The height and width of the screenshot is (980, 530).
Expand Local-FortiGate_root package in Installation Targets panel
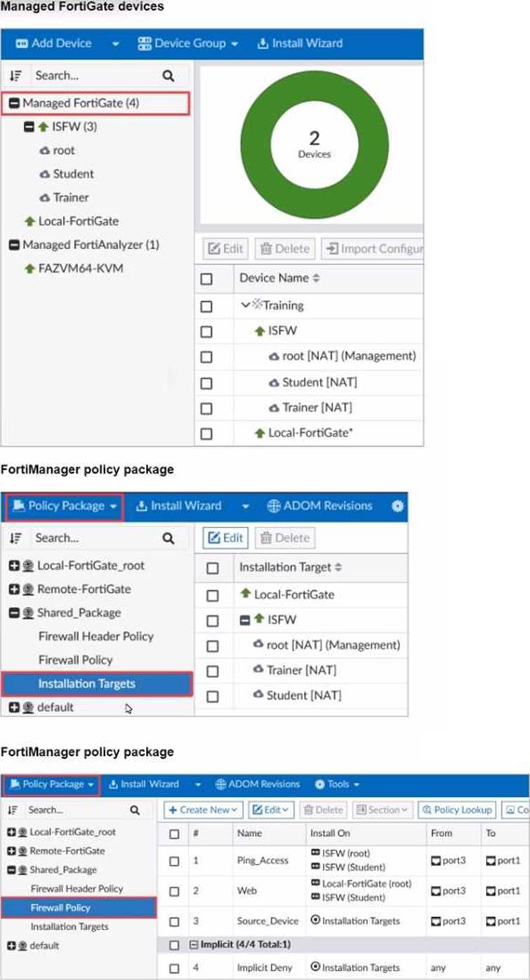tap(13, 566)
